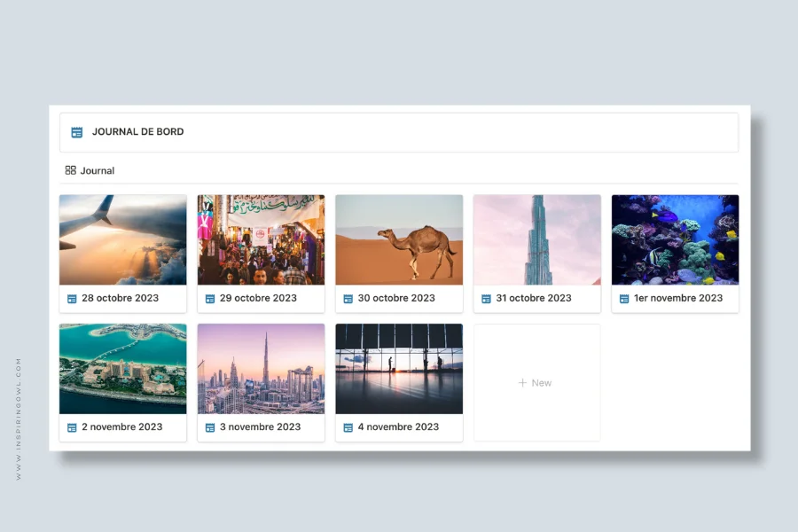Click the page icon for 31 octobre 2023
Screen dimensions: 798x532
click(x=486, y=299)
